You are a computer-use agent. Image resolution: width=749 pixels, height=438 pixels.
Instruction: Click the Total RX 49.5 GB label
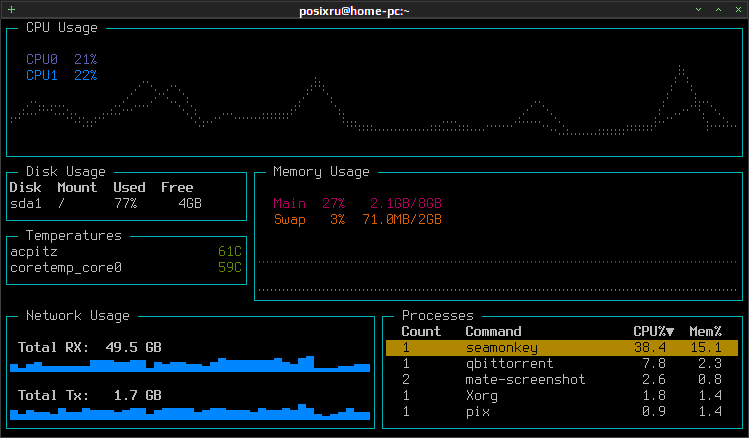90,347
